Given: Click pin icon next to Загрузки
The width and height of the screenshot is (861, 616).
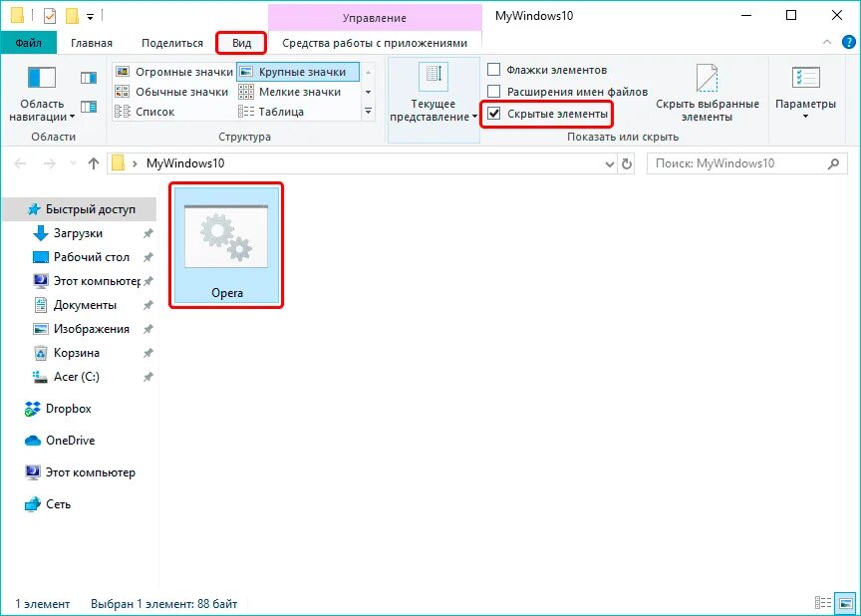Looking at the screenshot, I should pos(147,233).
